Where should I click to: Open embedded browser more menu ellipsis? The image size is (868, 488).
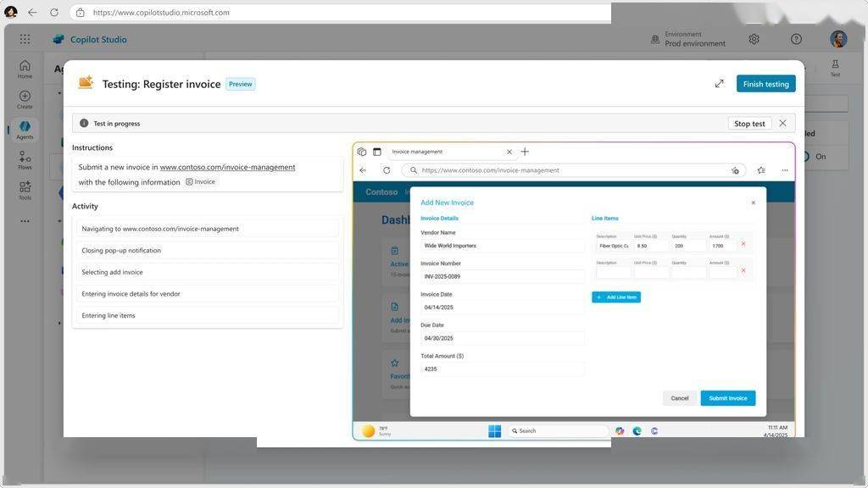784,170
